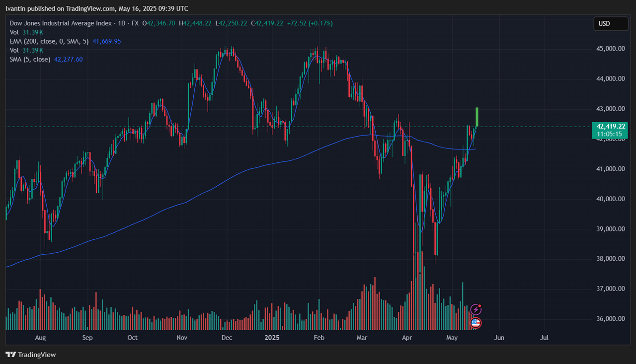
Task: Click the low value L42,250.22
Action: [x=231, y=23]
